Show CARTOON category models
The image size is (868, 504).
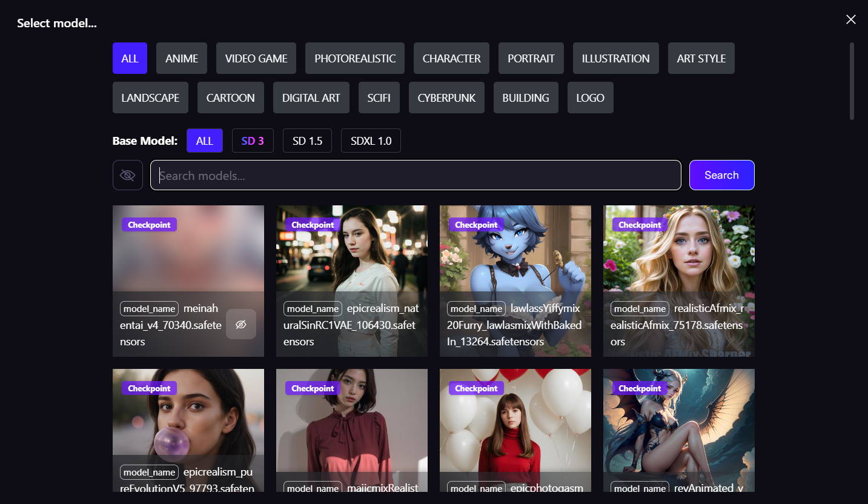[231, 98]
